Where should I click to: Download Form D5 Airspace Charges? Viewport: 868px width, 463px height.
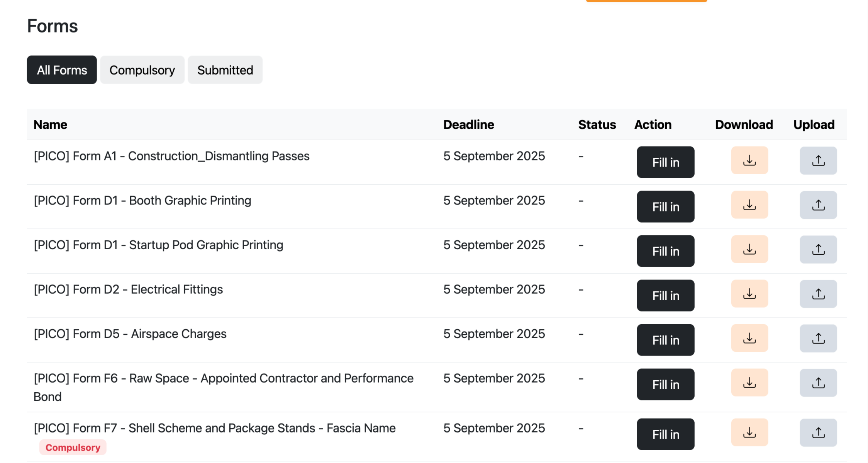click(x=749, y=338)
